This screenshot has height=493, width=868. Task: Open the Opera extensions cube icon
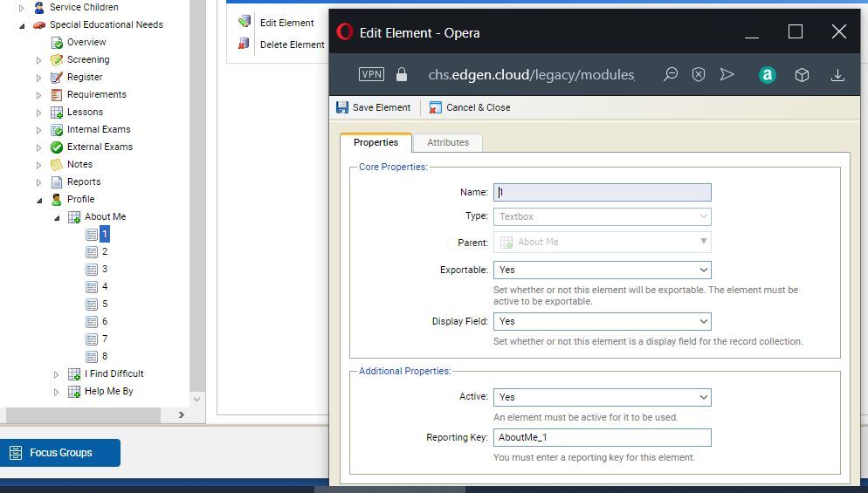tap(802, 75)
